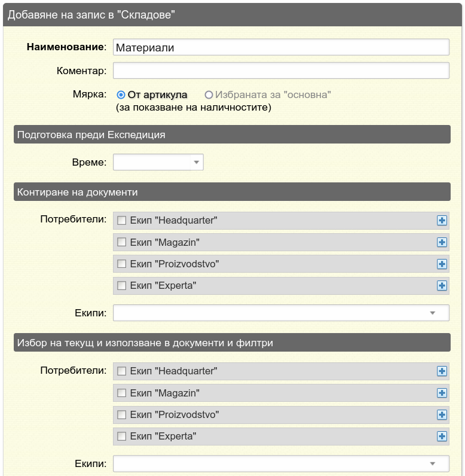Expand Proizvodstvo team plus icon under Контиране

(442, 264)
